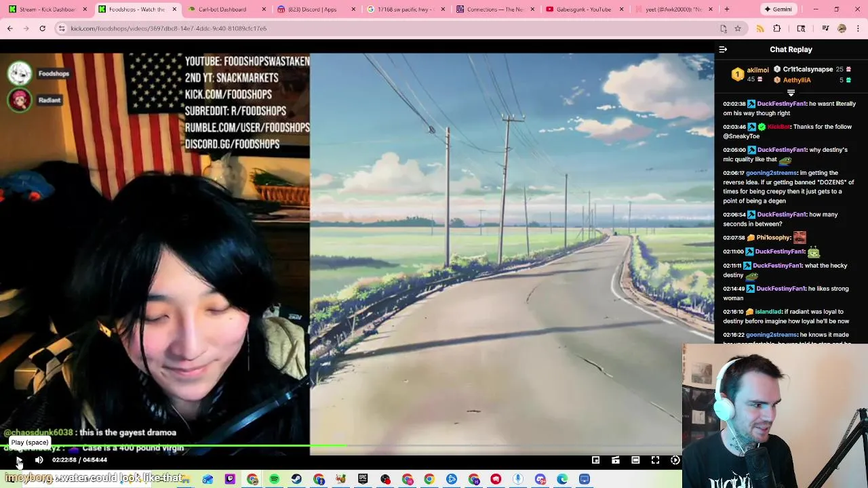Click the Radiant avatar on stream overlay
The height and width of the screenshot is (488, 868).
[20, 100]
